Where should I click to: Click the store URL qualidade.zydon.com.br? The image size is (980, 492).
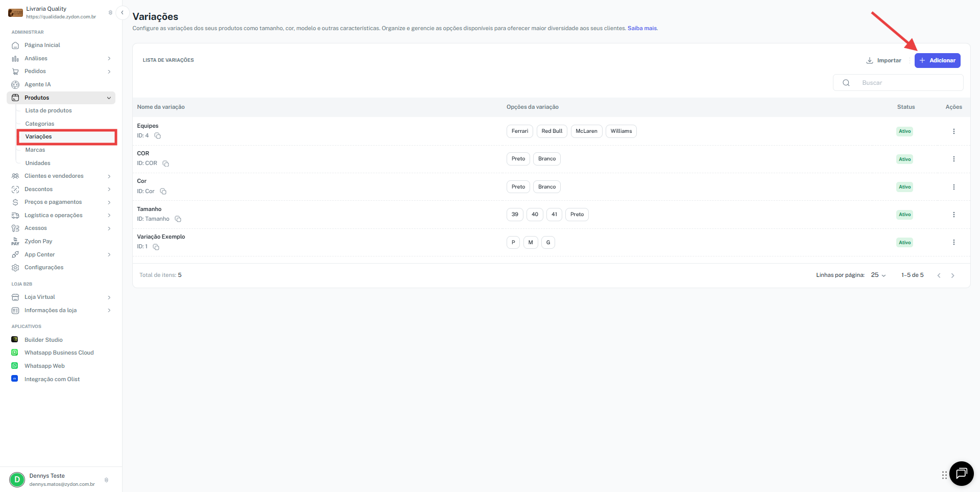tap(61, 17)
